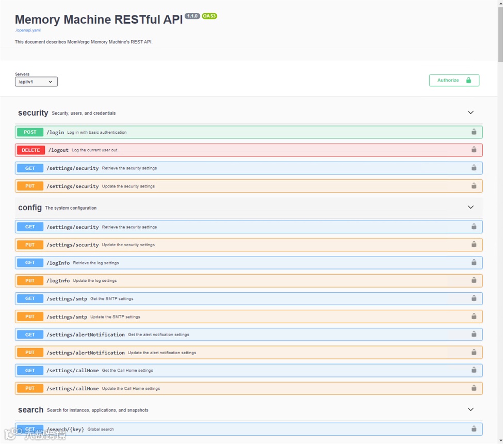The image size is (504, 444).
Task: Expand GET /settings/alertNotification operation
Action: pos(249,335)
